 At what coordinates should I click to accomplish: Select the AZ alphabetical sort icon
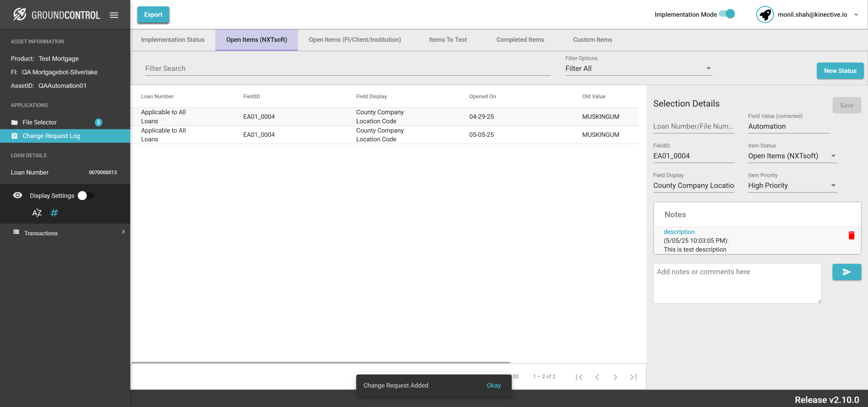(37, 213)
